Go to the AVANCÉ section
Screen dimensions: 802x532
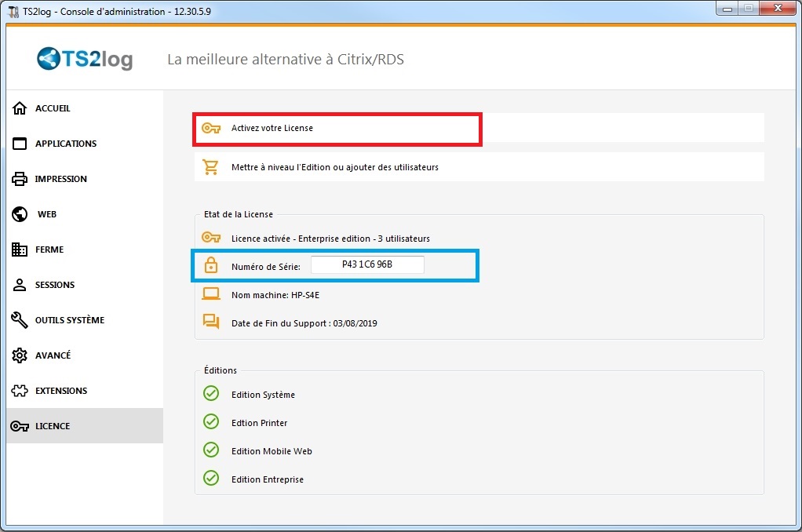[85, 355]
